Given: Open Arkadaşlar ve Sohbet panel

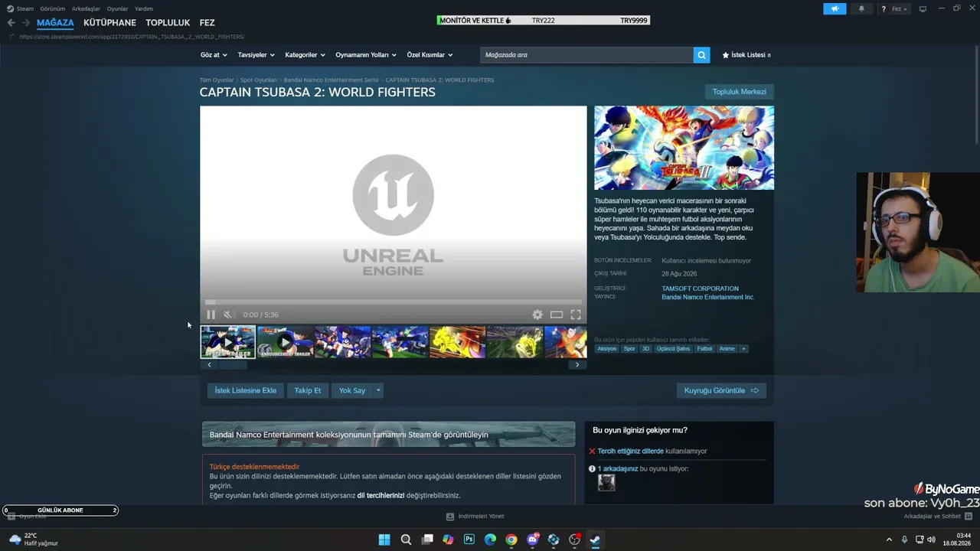Looking at the screenshot, I should click(x=938, y=517).
